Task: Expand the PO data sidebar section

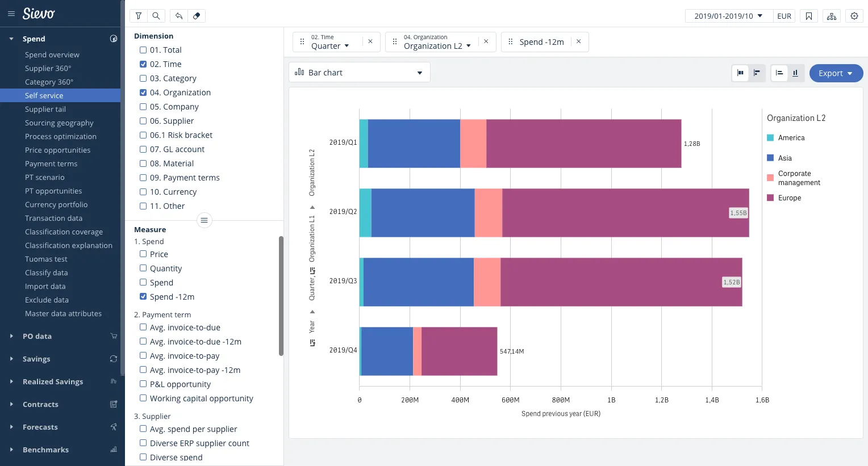Action: pos(37,336)
